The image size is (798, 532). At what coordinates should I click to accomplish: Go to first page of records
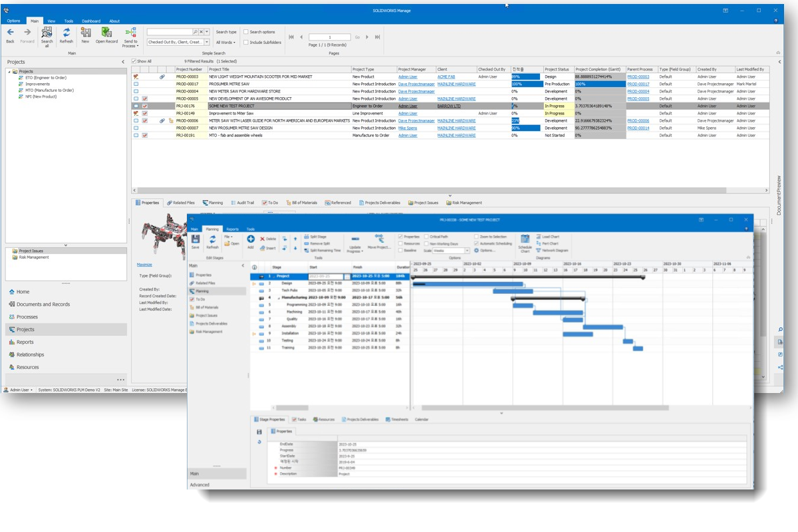click(x=291, y=37)
